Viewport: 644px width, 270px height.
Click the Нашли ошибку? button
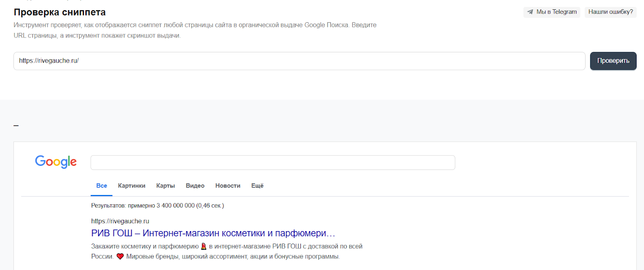click(610, 12)
